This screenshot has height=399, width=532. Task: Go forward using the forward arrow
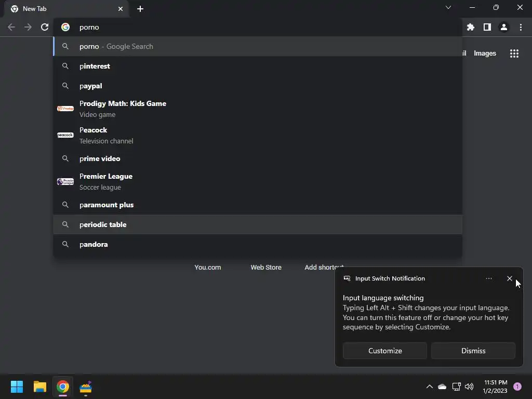[x=28, y=27]
